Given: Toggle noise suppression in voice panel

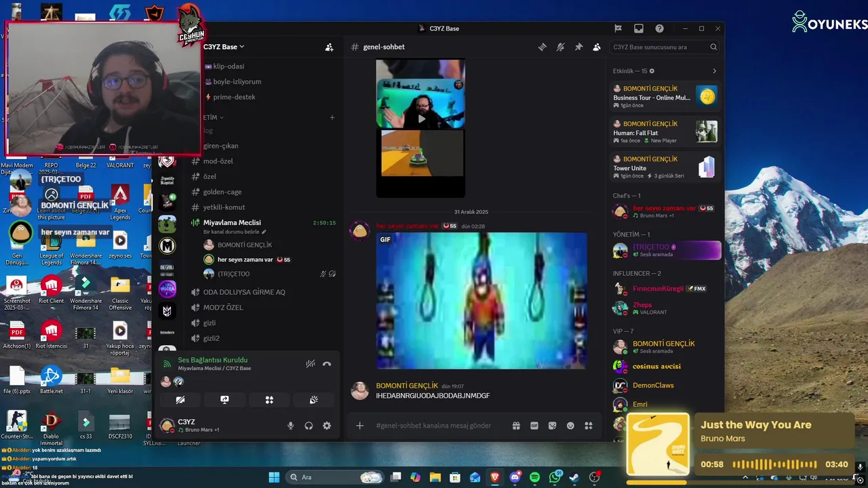Looking at the screenshot, I should (311, 364).
